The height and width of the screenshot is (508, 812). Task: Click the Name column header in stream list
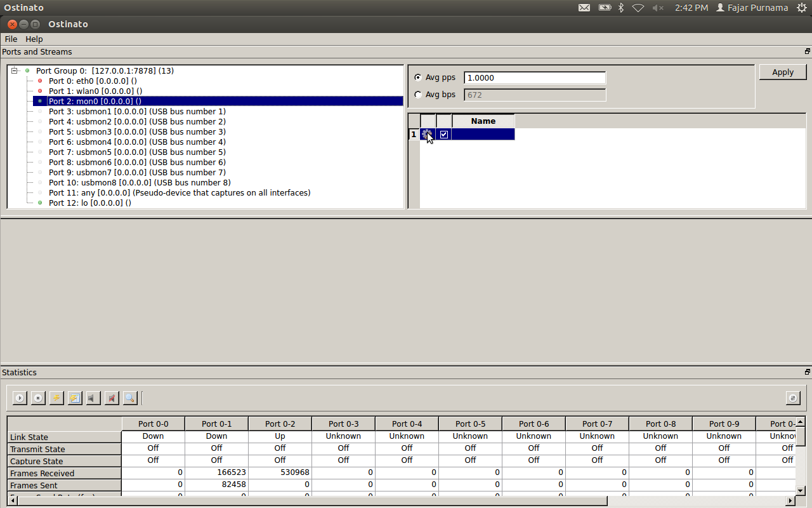[x=483, y=121]
